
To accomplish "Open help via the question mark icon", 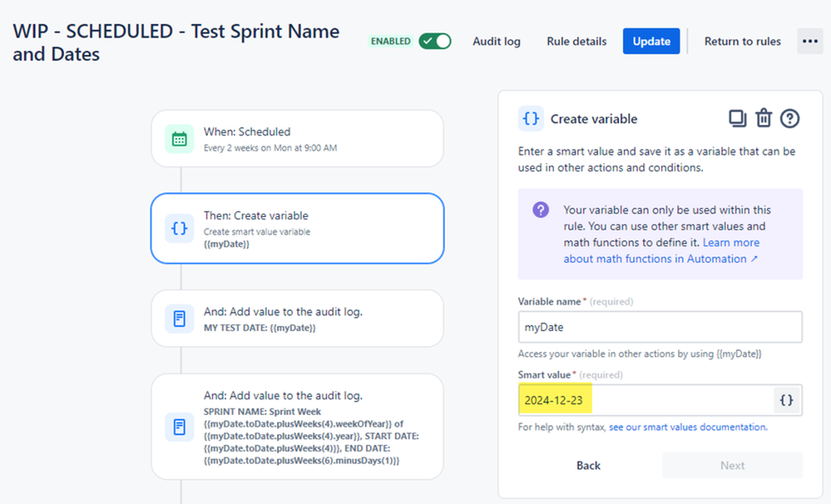I will (789, 119).
